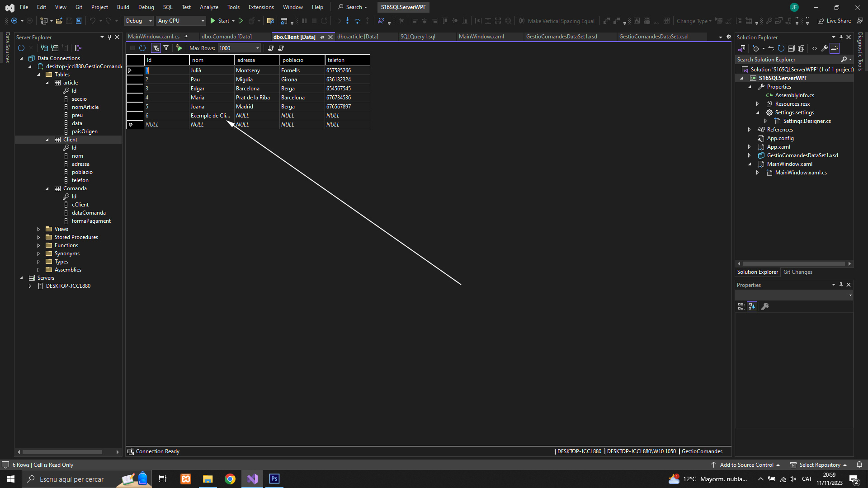The height and width of the screenshot is (488, 868).
Task: Open Photoshop from the Windows taskbar
Action: [274, 479]
